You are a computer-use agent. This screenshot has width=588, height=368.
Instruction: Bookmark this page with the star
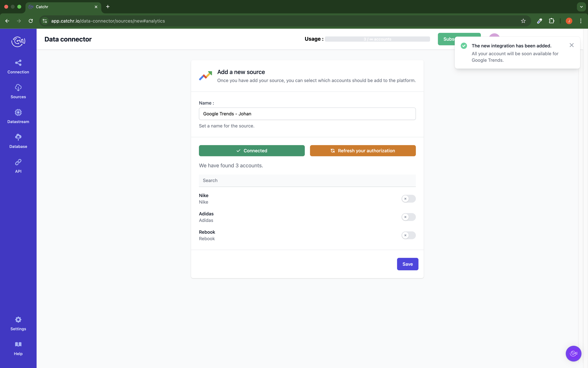point(523,21)
